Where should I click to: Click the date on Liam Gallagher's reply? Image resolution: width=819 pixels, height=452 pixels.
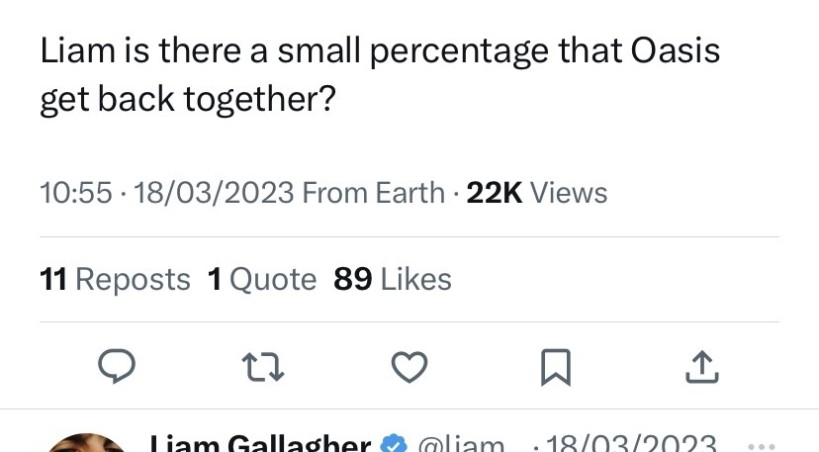[630, 444]
